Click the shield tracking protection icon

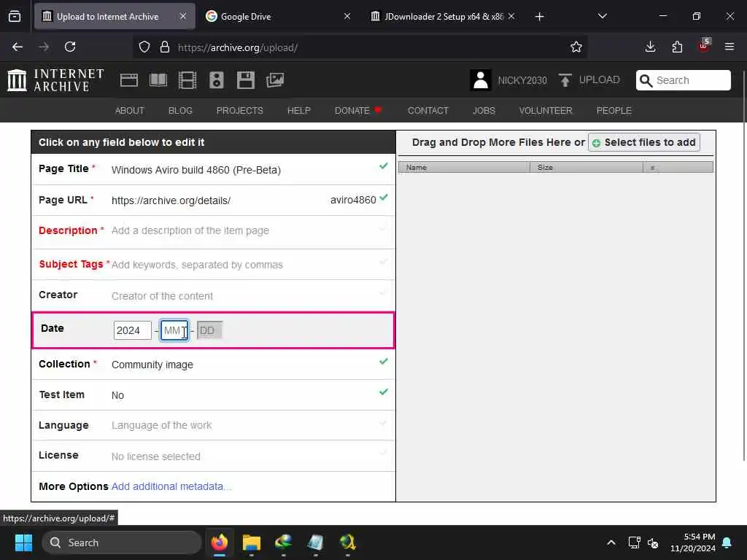[x=144, y=47]
